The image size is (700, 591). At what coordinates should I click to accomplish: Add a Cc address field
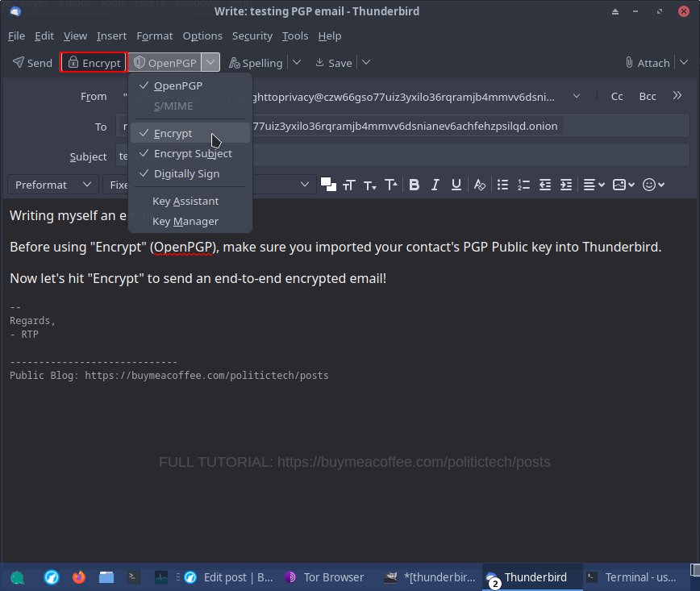617,97
